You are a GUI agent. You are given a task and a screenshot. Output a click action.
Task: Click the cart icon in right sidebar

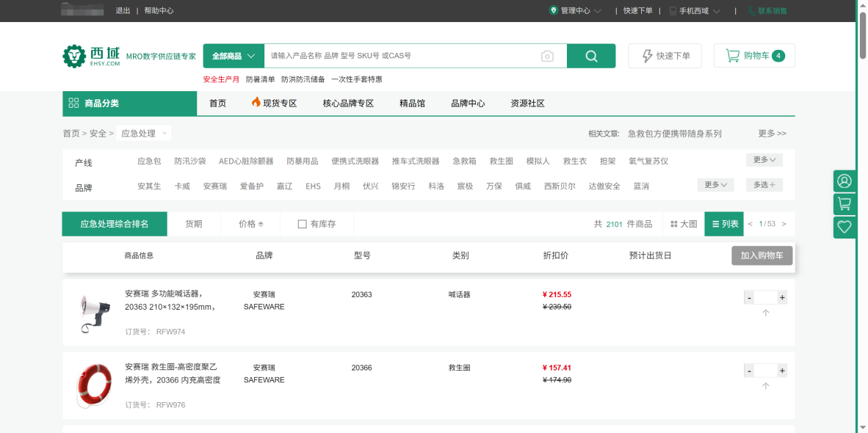[x=845, y=204]
